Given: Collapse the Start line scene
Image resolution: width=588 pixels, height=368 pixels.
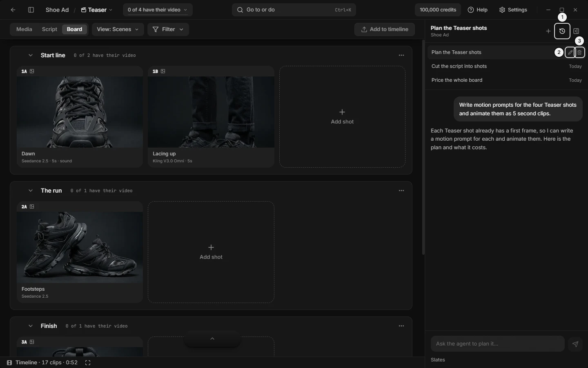Looking at the screenshot, I should coord(31,55).
